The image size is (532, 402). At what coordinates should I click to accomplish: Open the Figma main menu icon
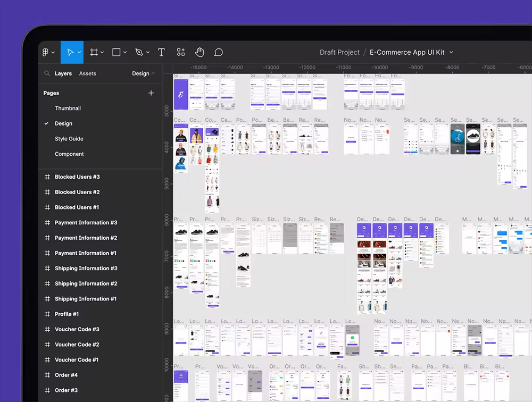point(46,52)
